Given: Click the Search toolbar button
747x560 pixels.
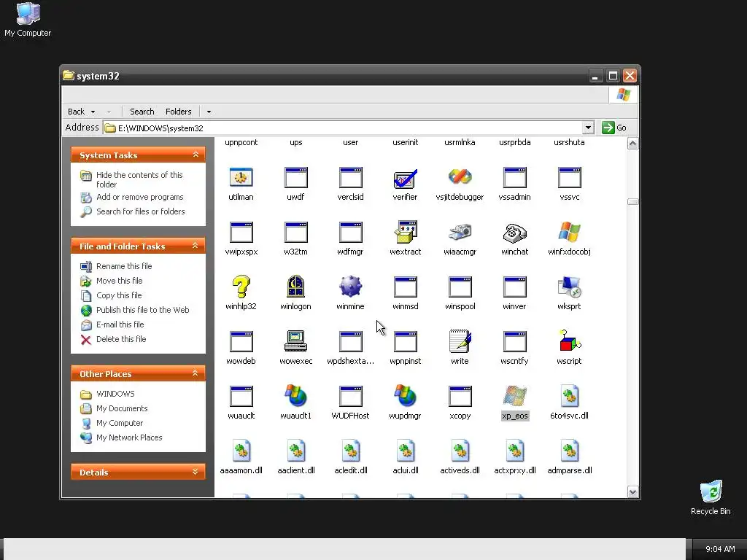Looking at the screenshot, I should pyautogui.click(x=142, y=112).
